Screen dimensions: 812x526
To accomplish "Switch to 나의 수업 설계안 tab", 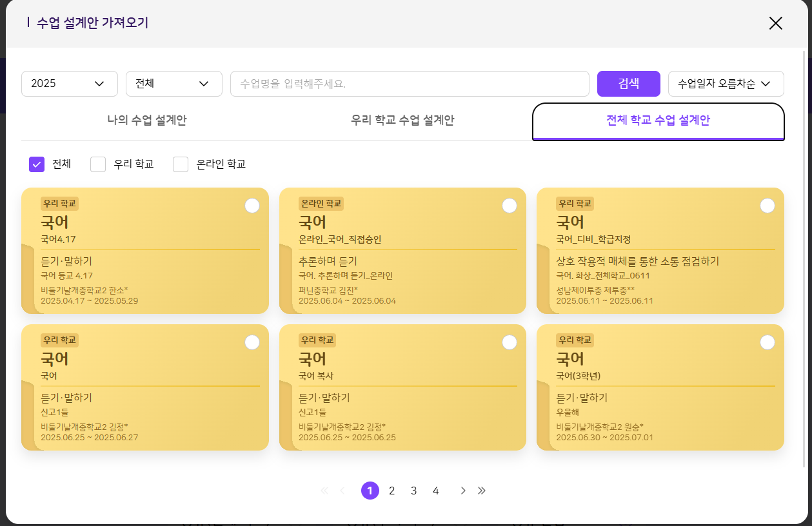I will (147, 121).
